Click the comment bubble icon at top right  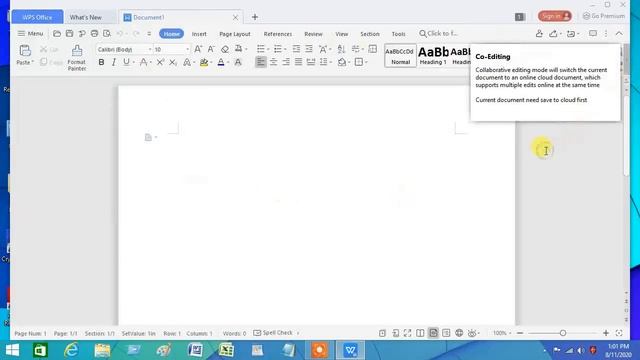pyautogui.click(x=593, y=33)
